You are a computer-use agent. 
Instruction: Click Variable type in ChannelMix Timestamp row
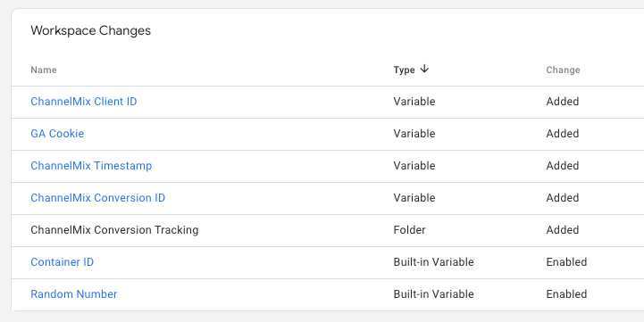[x=414, y=166]
